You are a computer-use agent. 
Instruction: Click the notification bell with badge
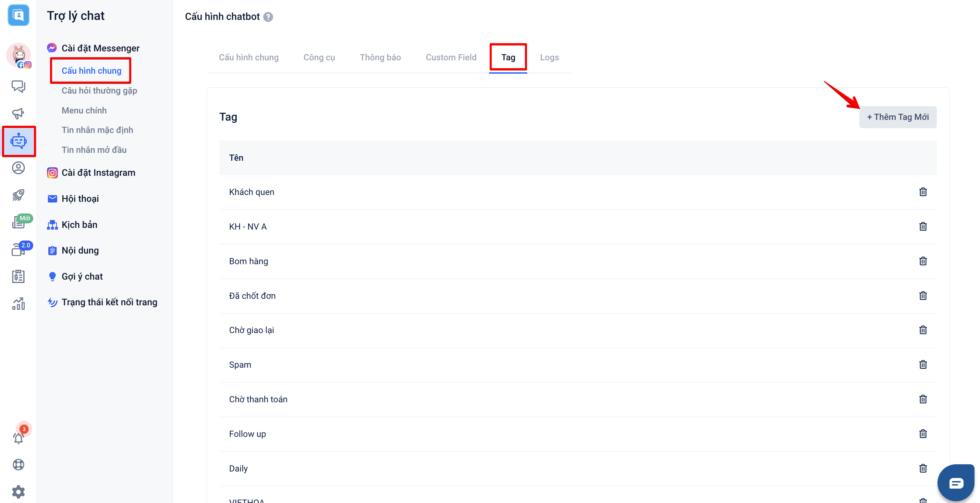(18, 437)
